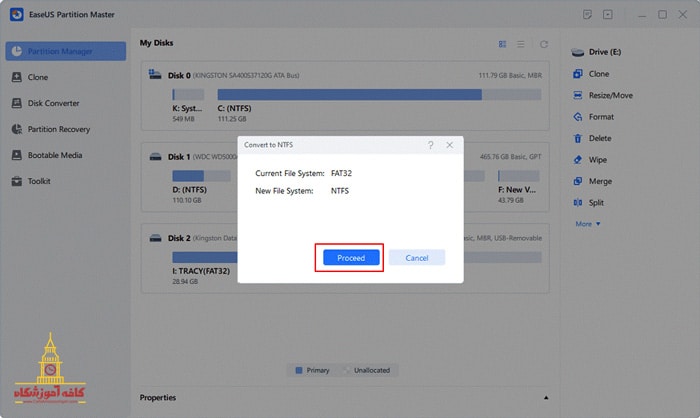The height and width of the screenshot is (418, 700).
Task: Choose Merge from right panel
Action: [x=600, y=181]
